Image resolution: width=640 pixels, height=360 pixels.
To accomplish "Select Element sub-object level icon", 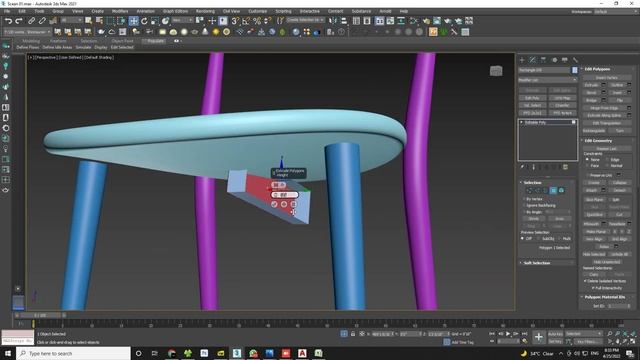I will click(561, 190).
